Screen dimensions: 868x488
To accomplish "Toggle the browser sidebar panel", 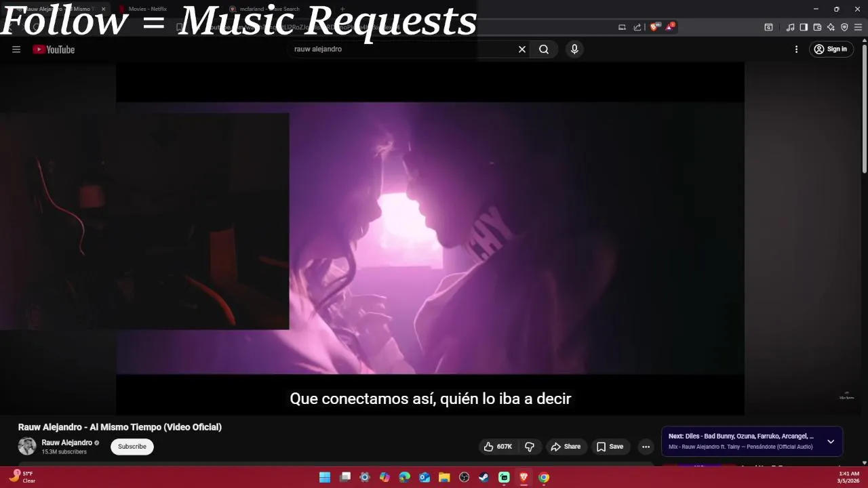I will [804, 27].
